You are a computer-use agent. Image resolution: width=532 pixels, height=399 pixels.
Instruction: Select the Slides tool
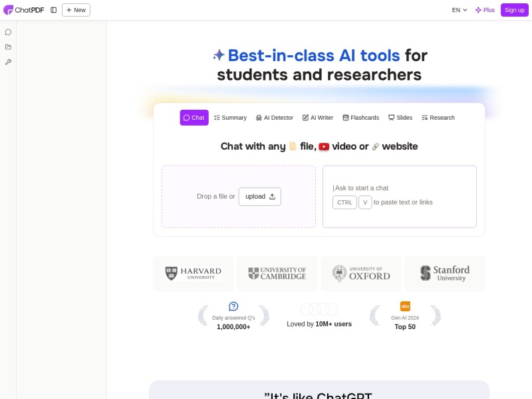coord(400,118)
